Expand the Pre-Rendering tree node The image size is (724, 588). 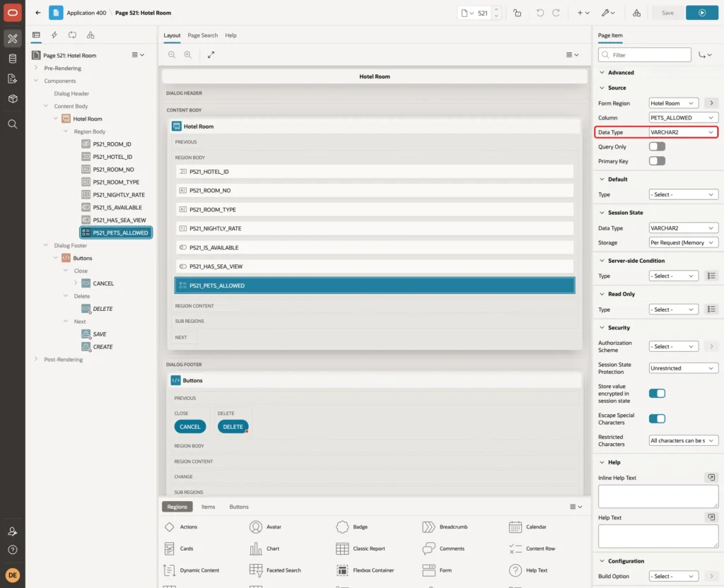36,68
